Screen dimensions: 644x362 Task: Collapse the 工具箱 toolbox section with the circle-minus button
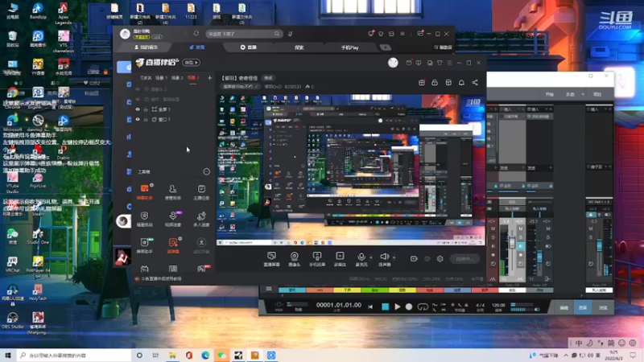click(207, 171)
